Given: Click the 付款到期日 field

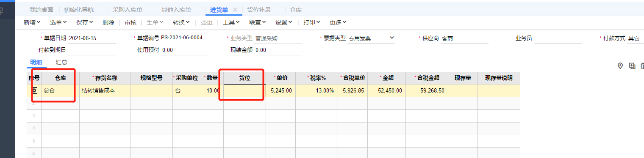Looking at the screenshot, I should [x=92, y=50].
